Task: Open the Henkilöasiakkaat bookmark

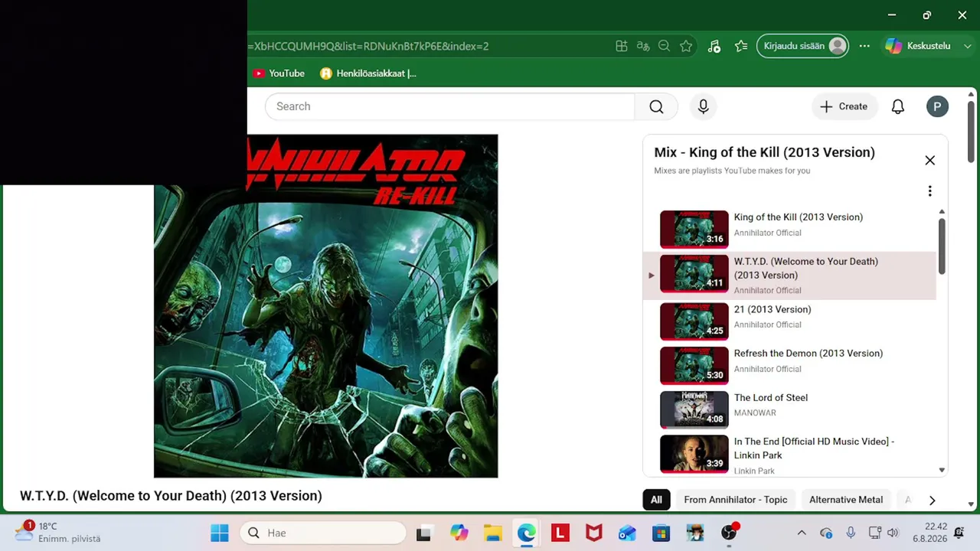Action: point(368,73)
